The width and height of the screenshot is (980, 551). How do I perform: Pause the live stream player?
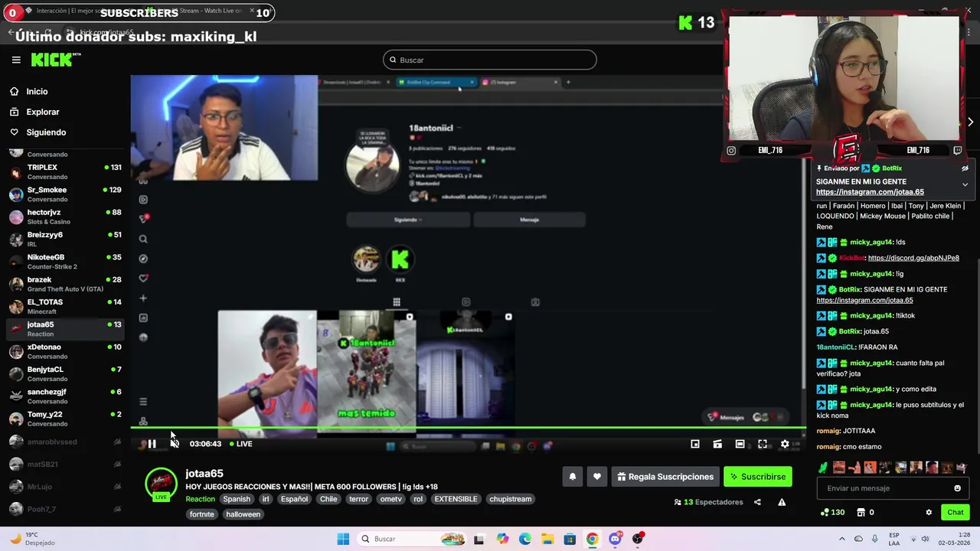(152, 444)
